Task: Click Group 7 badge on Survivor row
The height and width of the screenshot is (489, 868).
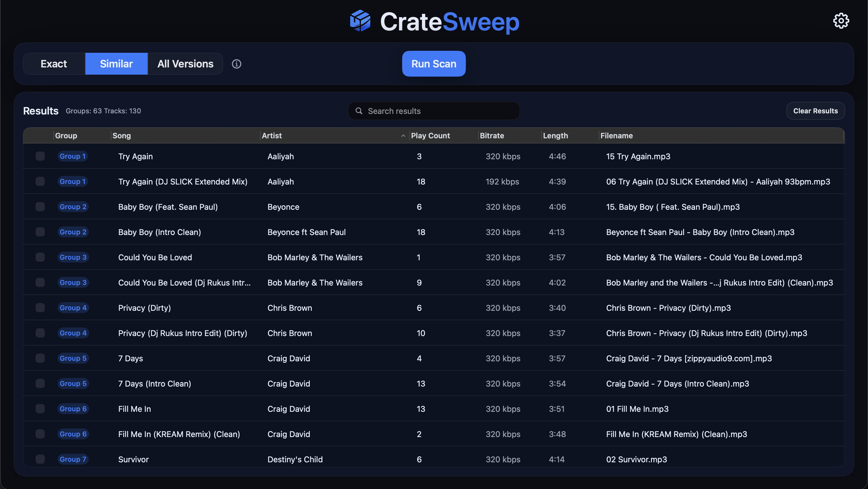Action: (73, 459)
